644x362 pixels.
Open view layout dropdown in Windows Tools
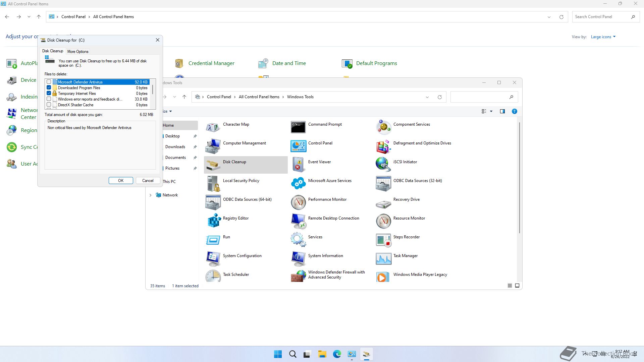pos(491,111)
